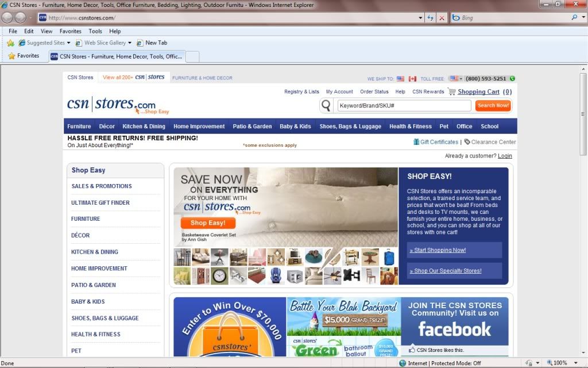Click the orange Search Now! button
This screenshot has width=588, height=368.
[493, 106]
